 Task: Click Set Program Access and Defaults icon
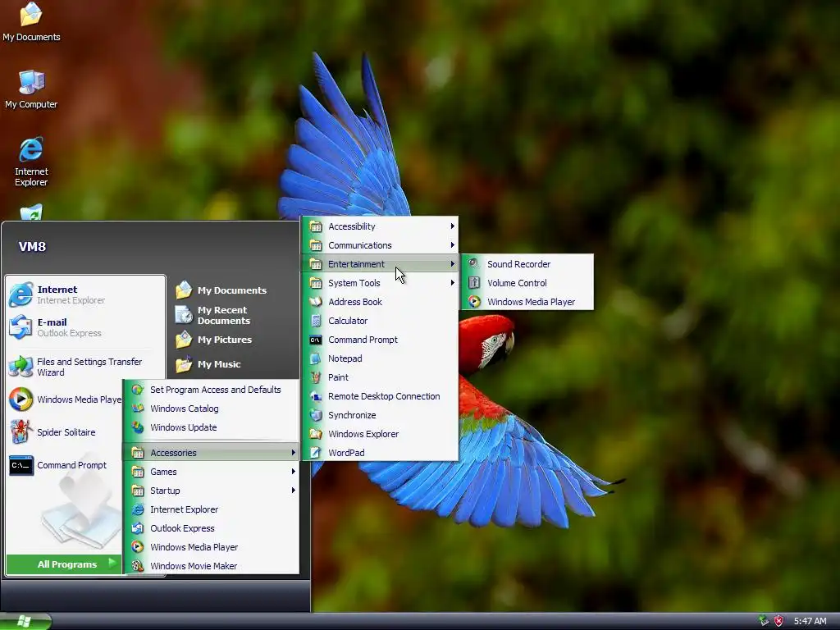click(x=138, y=390)
